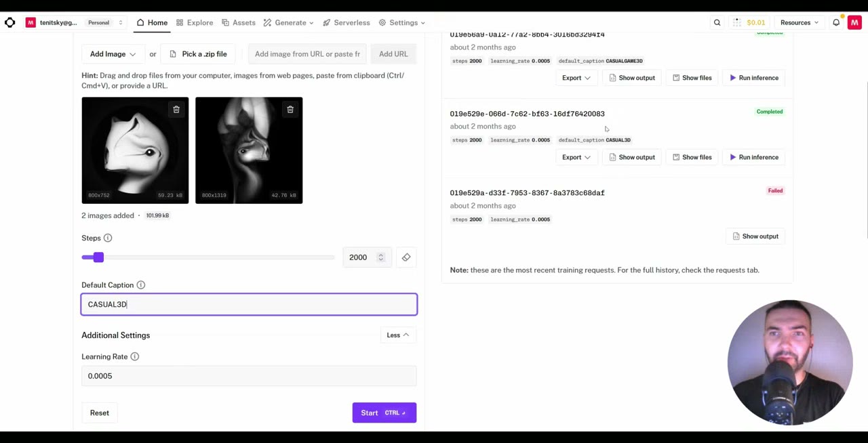Click the page vertical scrollbar
868x443 pixels.
click(865, 159)
